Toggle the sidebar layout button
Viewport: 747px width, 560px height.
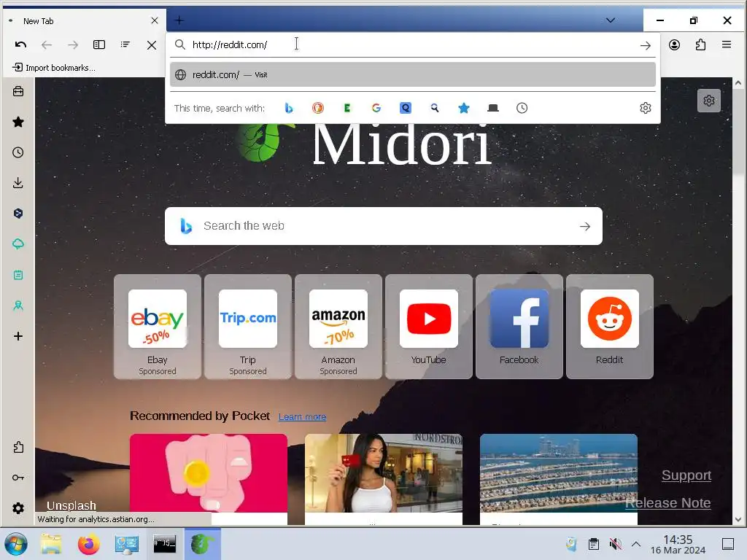pyautogui.click(x=99, y=44)
